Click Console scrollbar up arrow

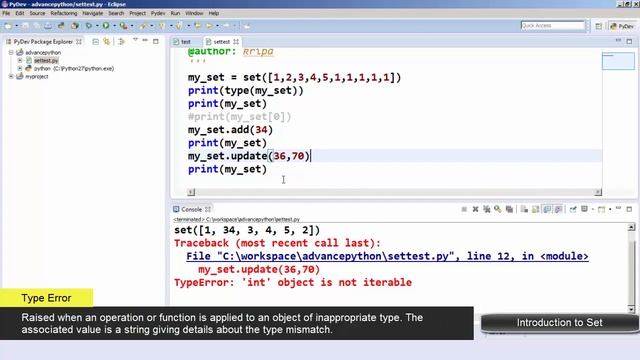[x=631, y=227]
